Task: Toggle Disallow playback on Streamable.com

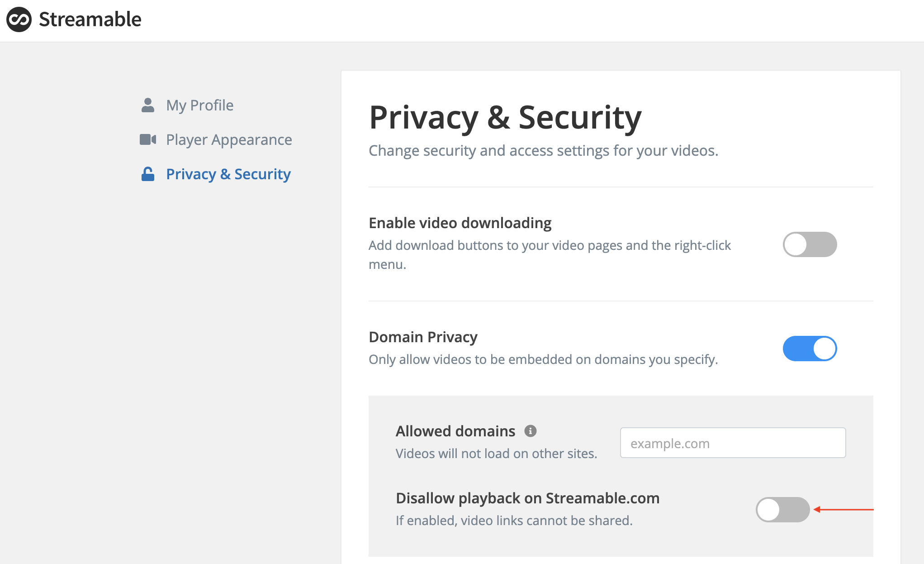Action: click(x=782, y=510)
